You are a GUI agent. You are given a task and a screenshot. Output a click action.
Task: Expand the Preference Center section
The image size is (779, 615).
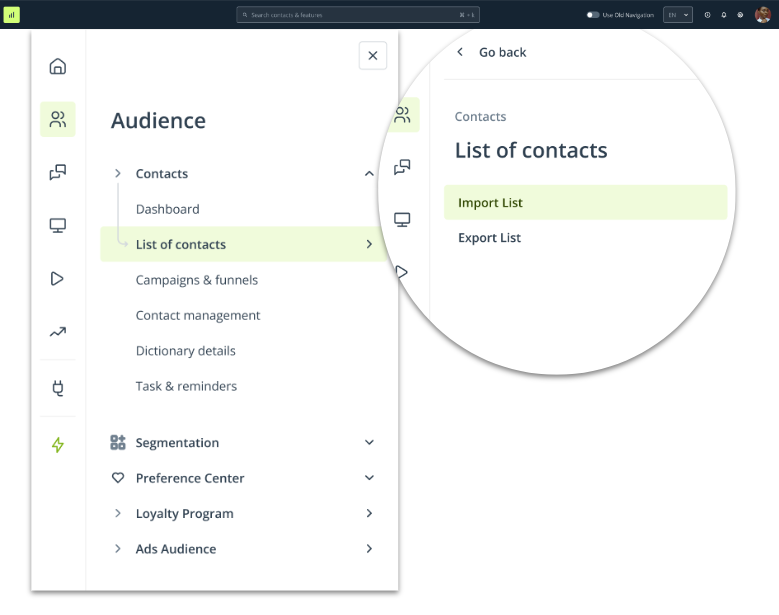[x=369, y=478]
